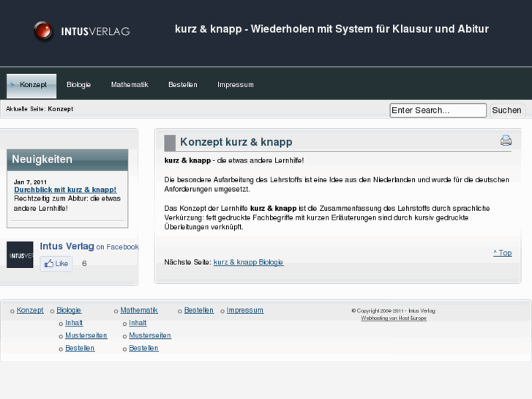Image resolution: width=532 pixels, height=399 pixels.
Task: Click footer Impressum link
Action: pyautogui.click(x=244, y=310)
